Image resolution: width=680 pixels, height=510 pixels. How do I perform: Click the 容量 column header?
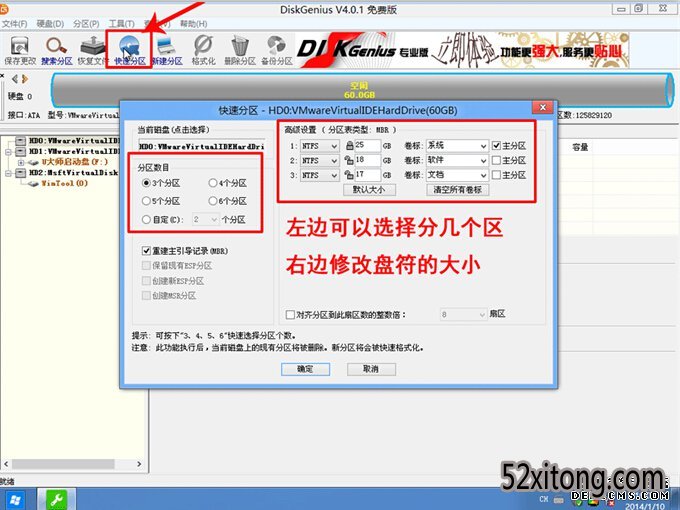[x=580, y=147]
